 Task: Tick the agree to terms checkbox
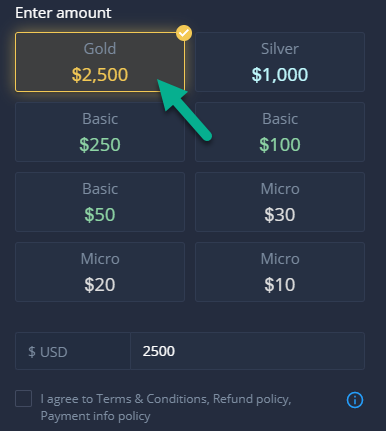[x=24, y=399]
